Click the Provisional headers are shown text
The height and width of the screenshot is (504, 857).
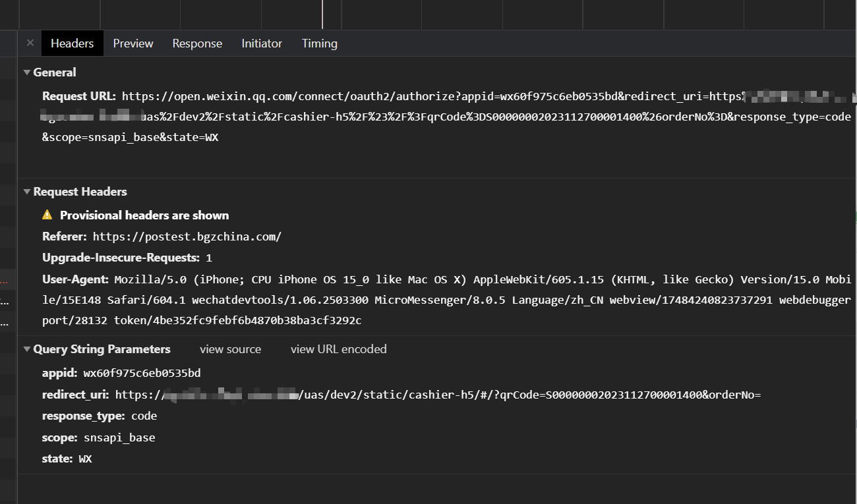point(144,215)
